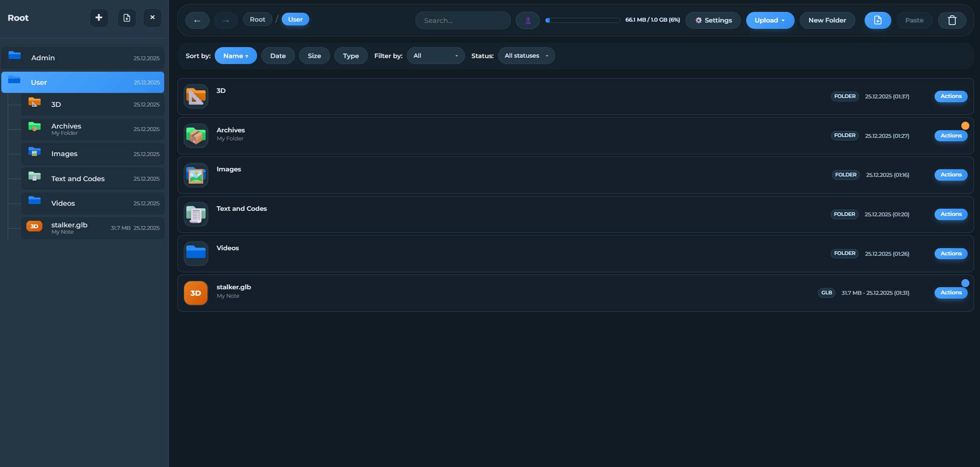
Task: Click the storage usage progress bar
Action: 582,20
